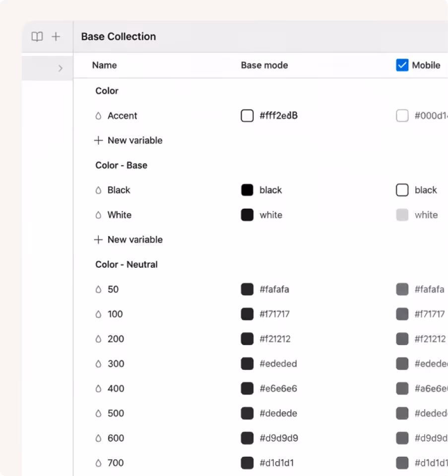This screenshot has width=448, height=476.
Task: Click the droplet icon beside 200
Action: point(98,339)
